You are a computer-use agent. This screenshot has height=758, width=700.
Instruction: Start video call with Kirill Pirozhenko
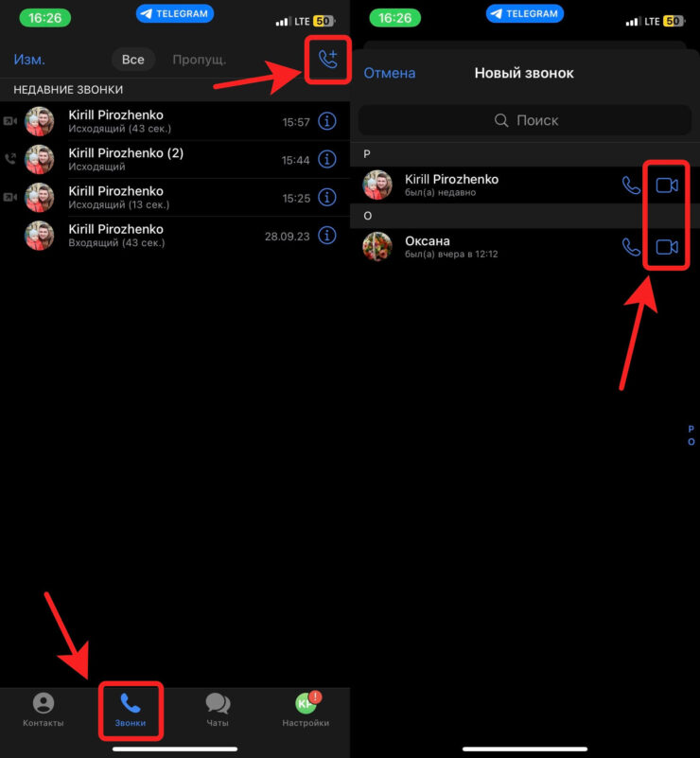(667, 185)
